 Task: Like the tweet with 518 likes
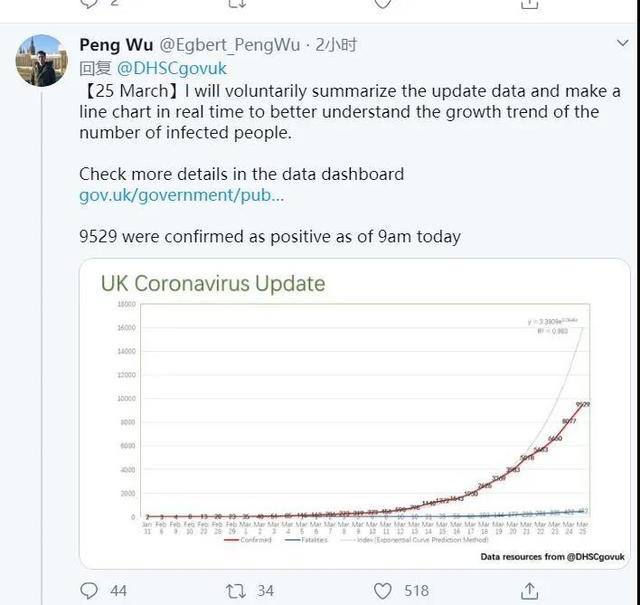[382, 590]
